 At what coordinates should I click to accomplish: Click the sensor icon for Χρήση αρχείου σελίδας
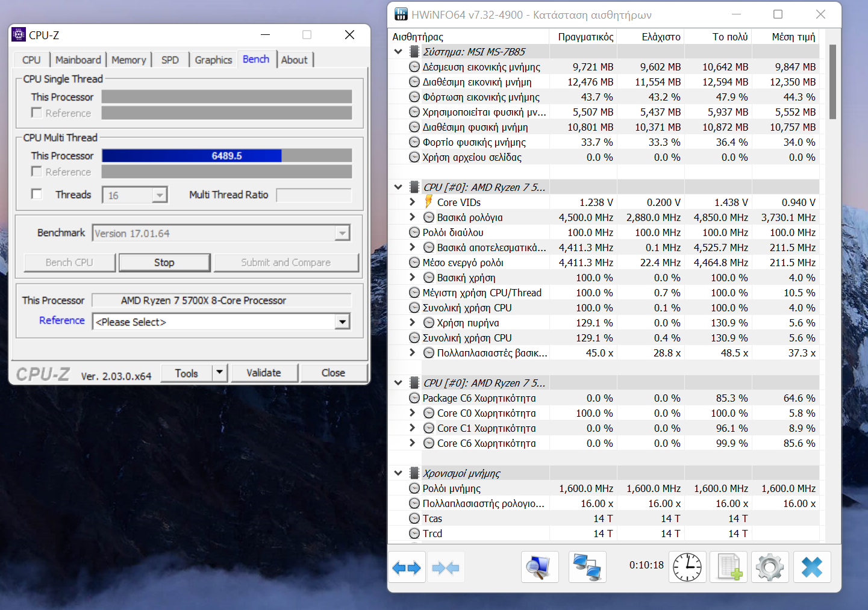pyautogui.click(x=414, y=157)
